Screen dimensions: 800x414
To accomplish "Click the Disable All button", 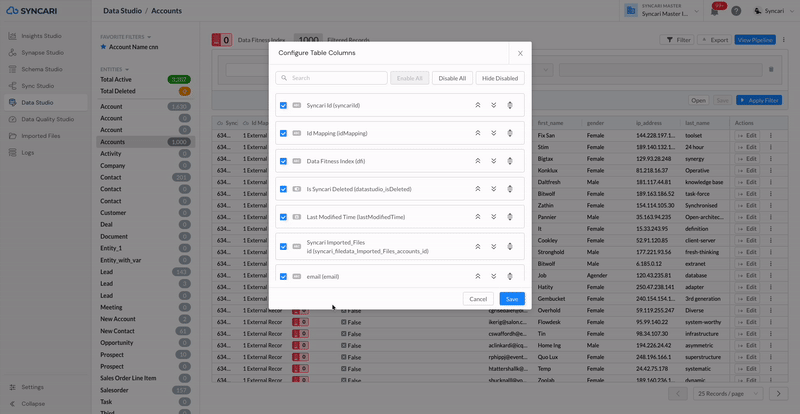I will coord(452,78).
